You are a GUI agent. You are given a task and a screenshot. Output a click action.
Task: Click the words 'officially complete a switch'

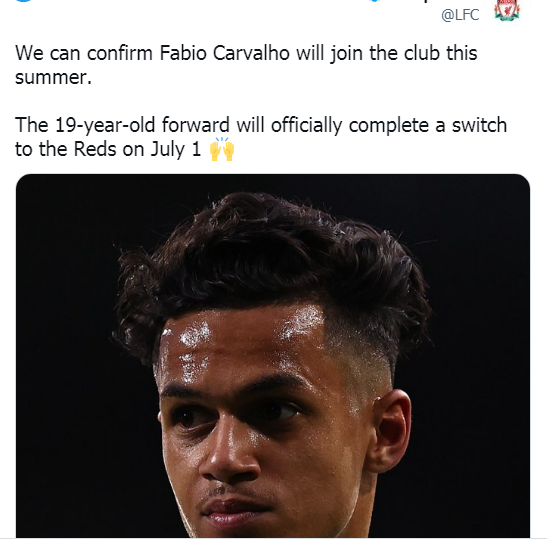click(389, 125)
